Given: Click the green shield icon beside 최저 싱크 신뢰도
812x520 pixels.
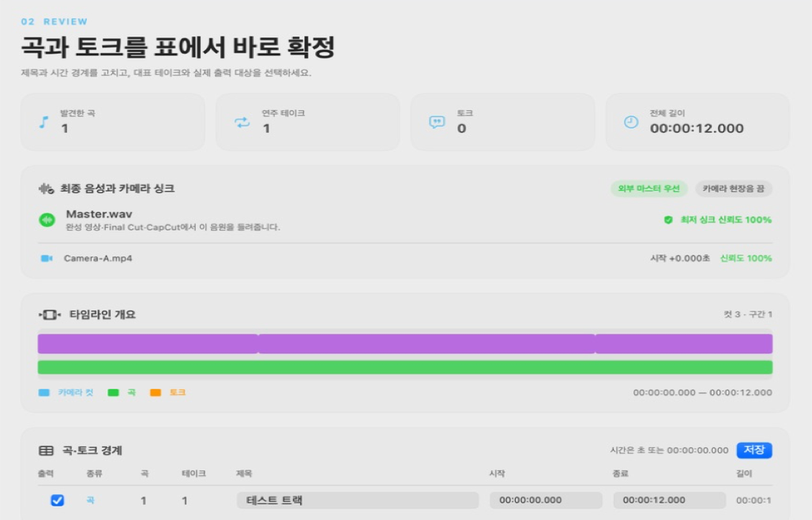Looking at the screenshot, I should coord(668,220).
